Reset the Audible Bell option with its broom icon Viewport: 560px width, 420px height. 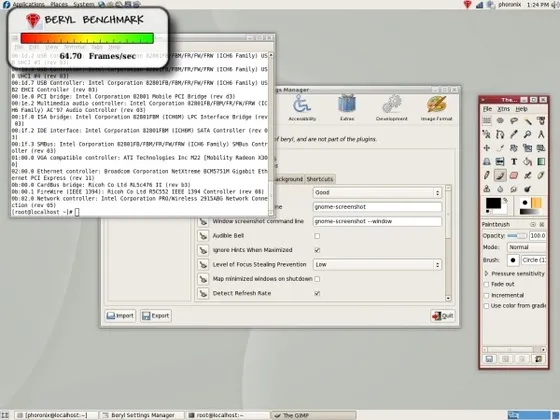(203, 236)
